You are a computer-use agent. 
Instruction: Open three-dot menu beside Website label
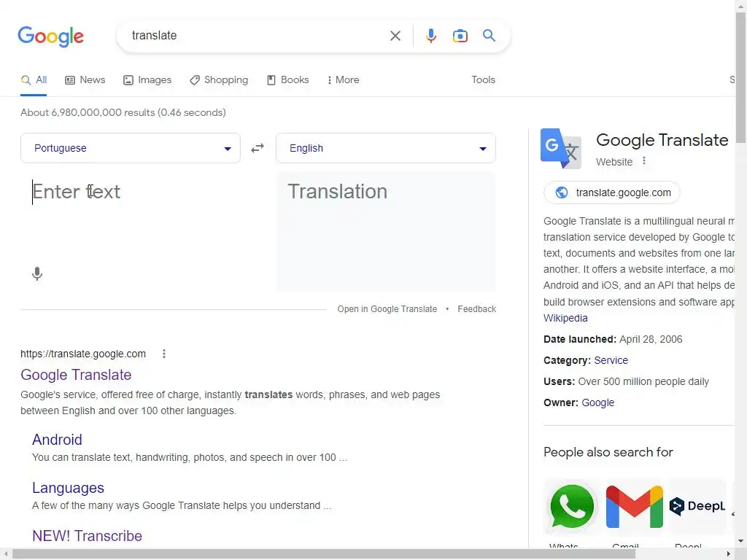pos(644,161)
